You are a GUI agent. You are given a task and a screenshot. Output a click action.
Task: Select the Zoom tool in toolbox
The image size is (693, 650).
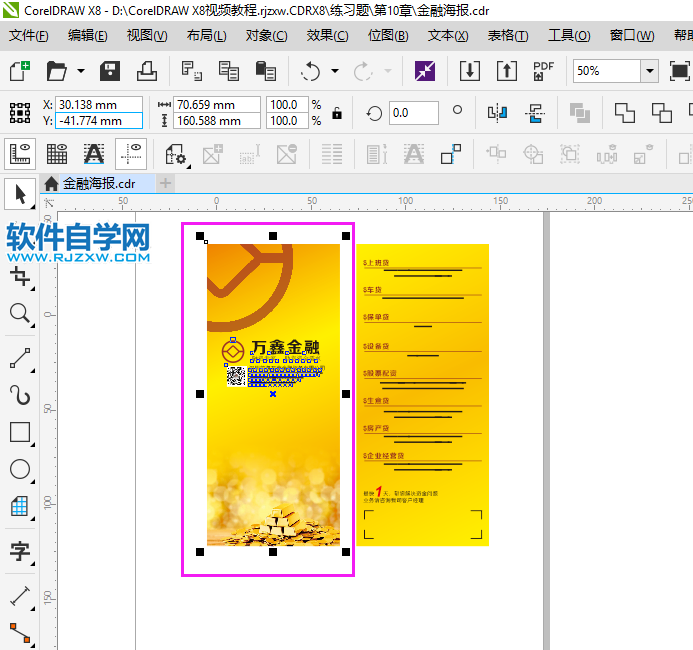pyautogui.click(x=19, y=314)
